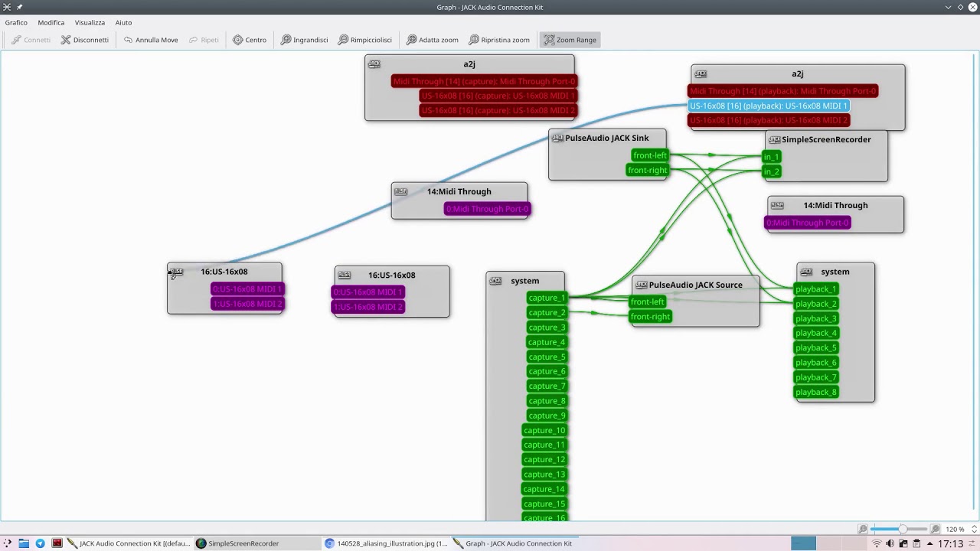Open the file manager from the taskbar
This screenshot has width=980, height=551.
[24, 543]
